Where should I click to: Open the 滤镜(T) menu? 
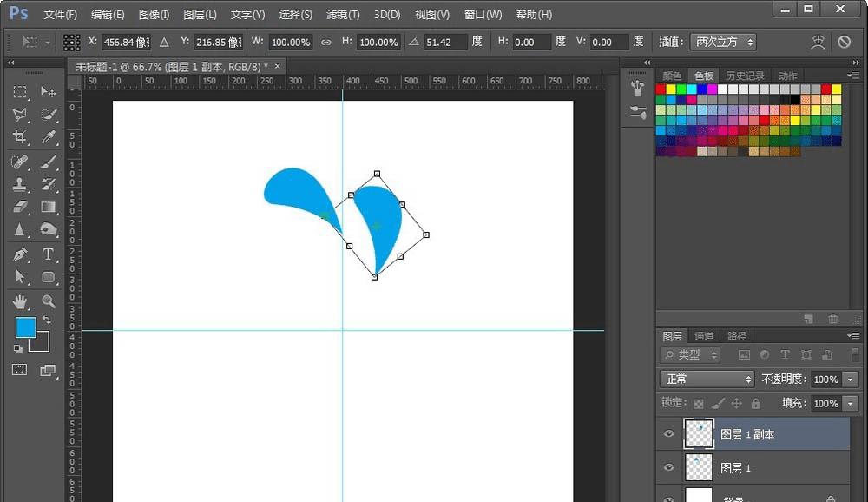click(x=342, y=15)
